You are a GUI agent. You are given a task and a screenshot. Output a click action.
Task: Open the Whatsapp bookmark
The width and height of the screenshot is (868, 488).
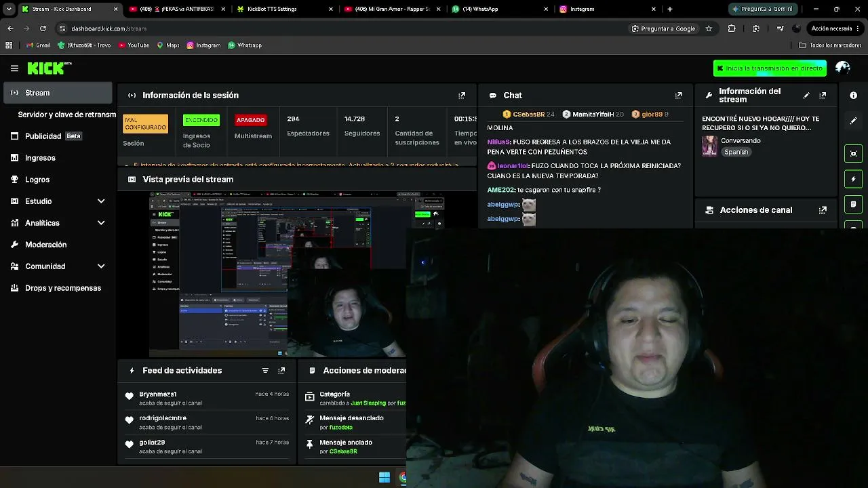[245, 45]
